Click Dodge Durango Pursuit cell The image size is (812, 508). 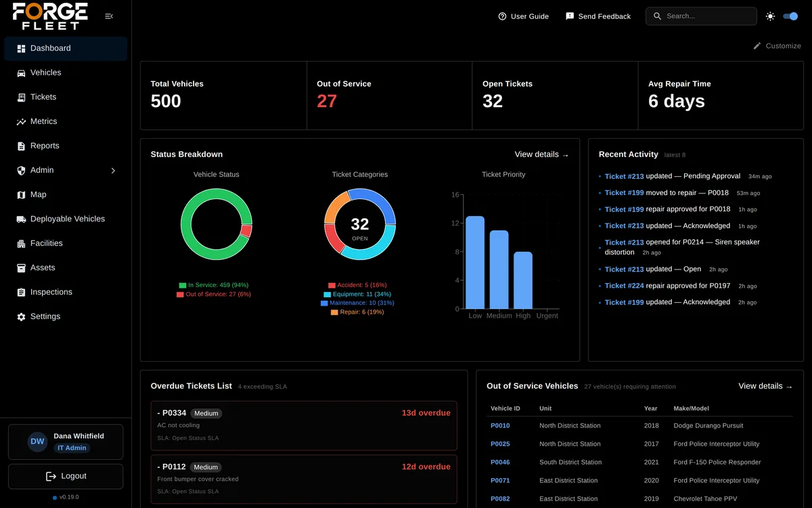(x=708, y=426)
